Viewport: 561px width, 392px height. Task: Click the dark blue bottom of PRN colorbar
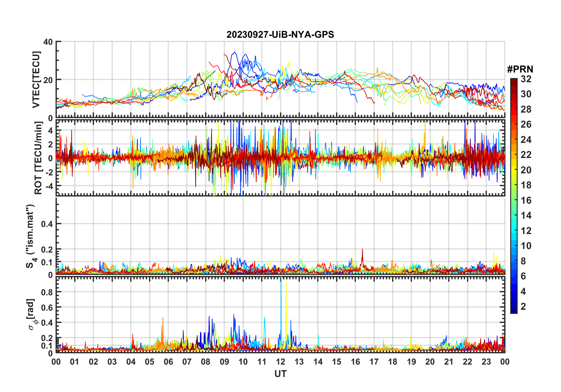(514, 310)
